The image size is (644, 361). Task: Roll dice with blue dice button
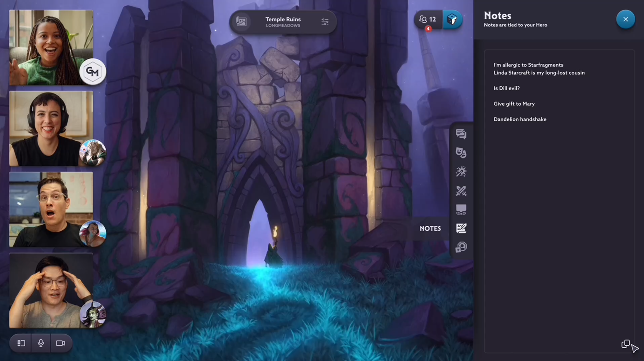[452, 19]
